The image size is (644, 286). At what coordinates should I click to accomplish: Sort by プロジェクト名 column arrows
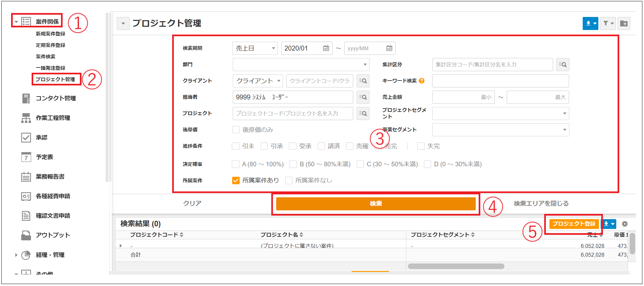pyautogui.click(x=301, y=235)
